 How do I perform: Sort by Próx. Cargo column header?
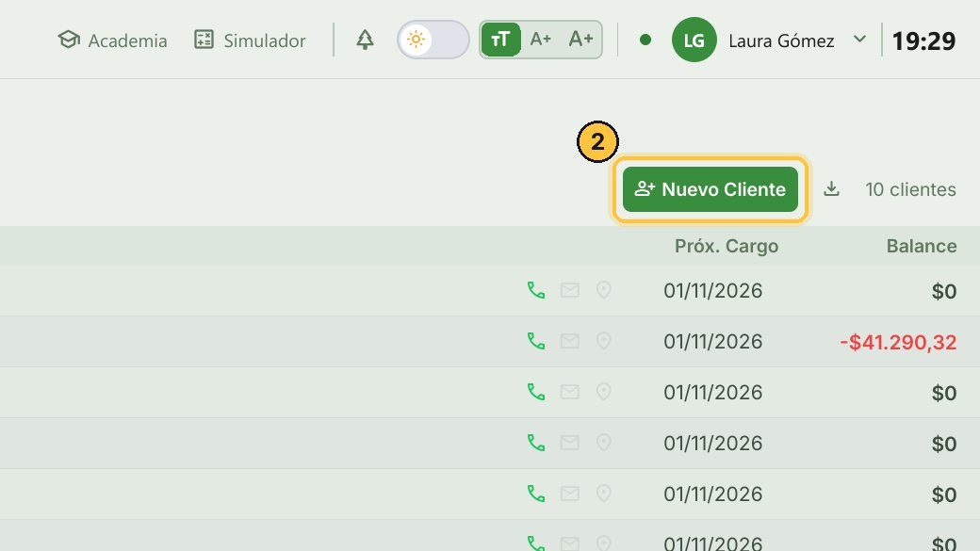click(727, 246)
